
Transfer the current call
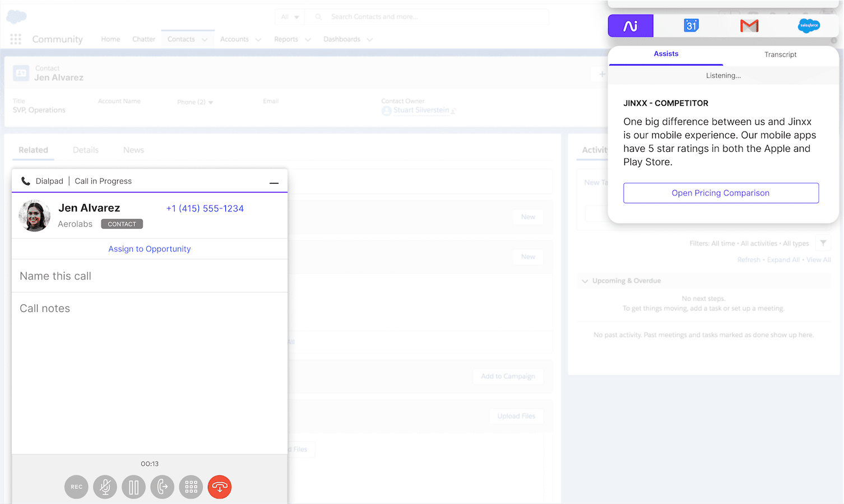pos(162,487)
